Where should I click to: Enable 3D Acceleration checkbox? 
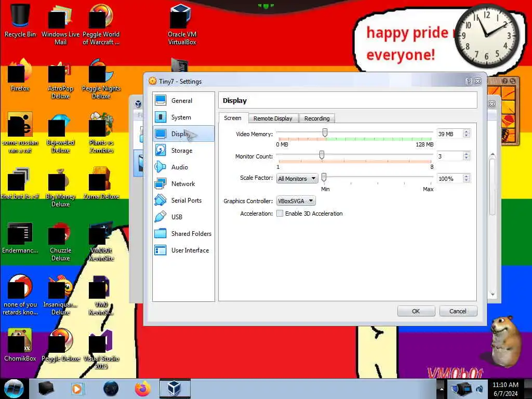280,214
